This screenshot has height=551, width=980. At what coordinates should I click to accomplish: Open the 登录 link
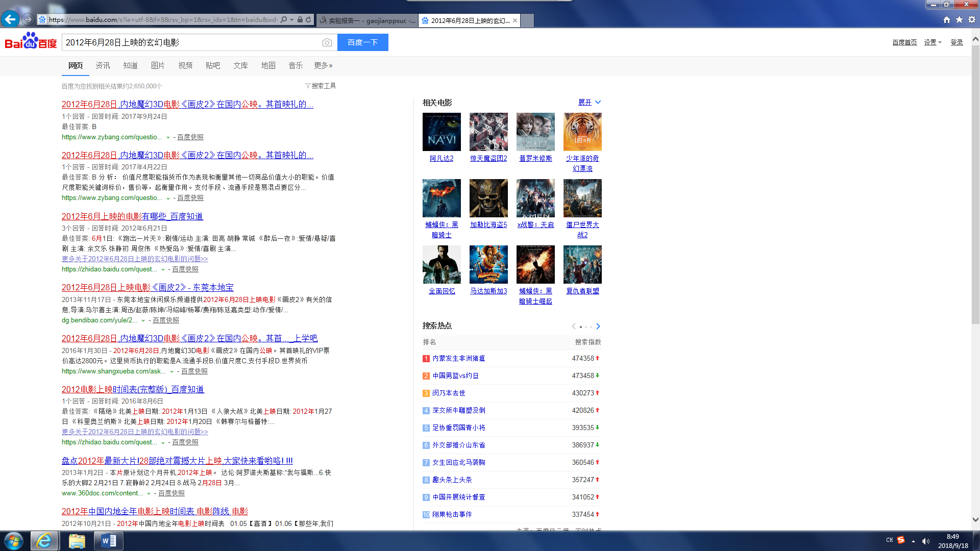pos(957,42)
